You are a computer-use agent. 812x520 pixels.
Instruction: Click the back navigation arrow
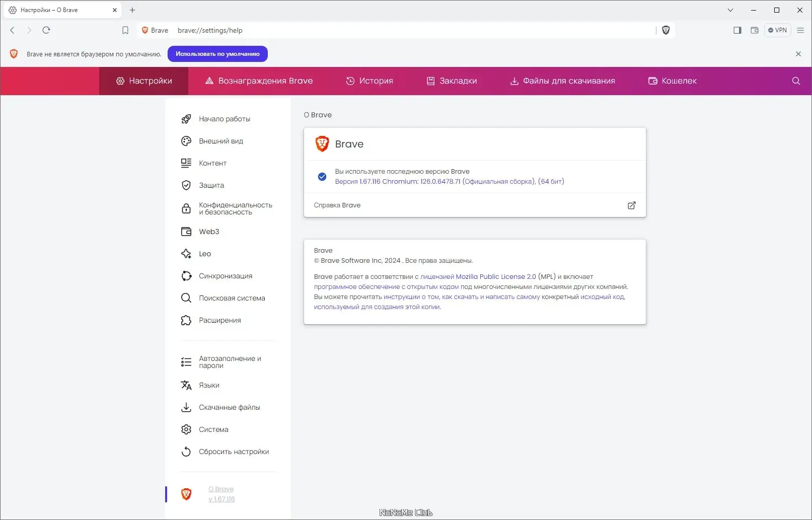13,30
